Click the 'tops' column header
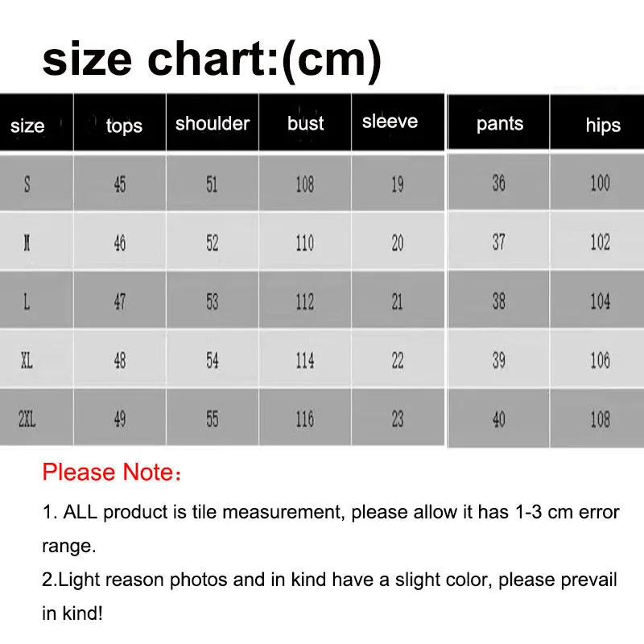The image size is (644, 644). tap(124, 126)
